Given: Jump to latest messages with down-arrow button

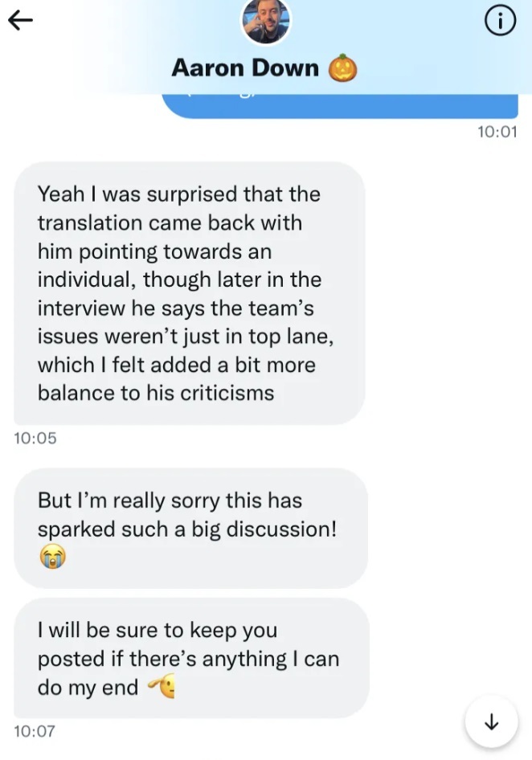Looking at the screenshot, I should (x=491, y=722).
